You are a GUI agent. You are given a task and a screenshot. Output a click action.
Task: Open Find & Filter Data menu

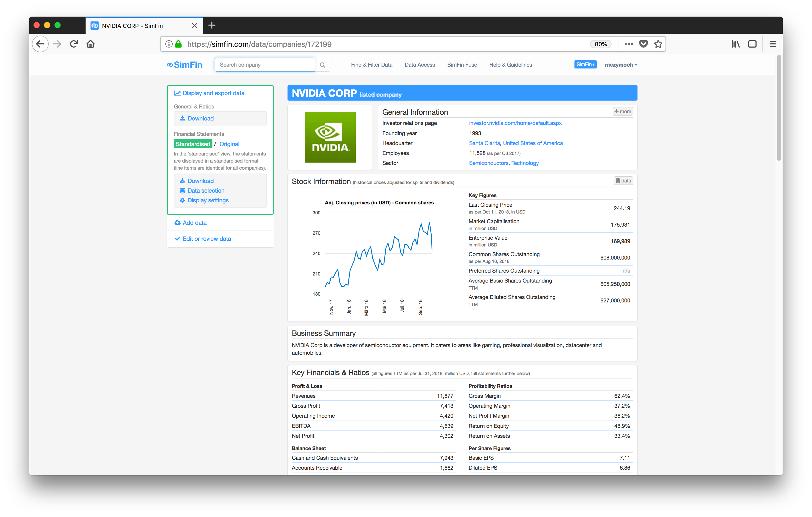371,65
